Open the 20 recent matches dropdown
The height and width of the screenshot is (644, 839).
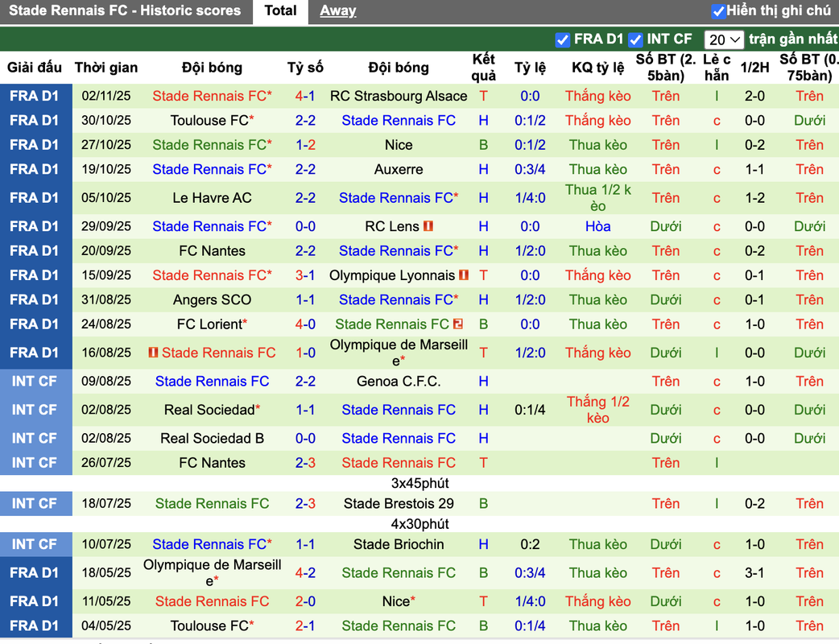724,39
